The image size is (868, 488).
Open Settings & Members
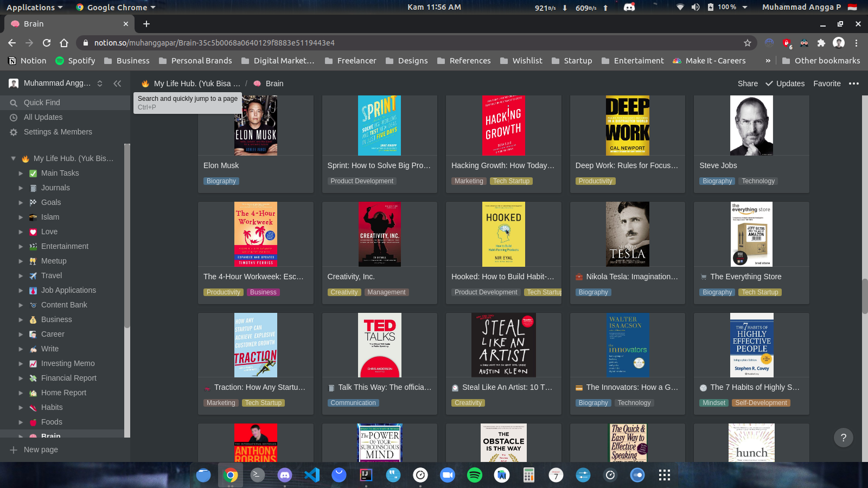tap(65, 132)
